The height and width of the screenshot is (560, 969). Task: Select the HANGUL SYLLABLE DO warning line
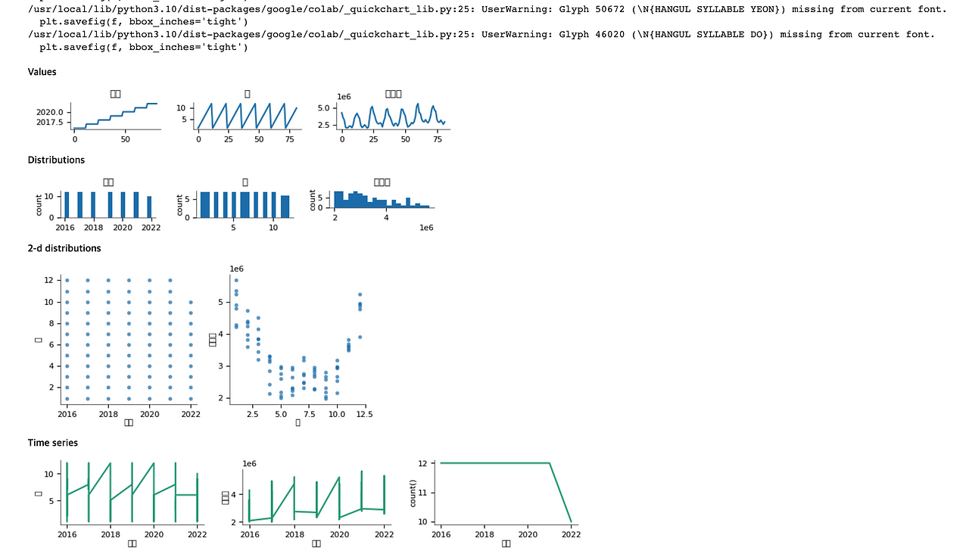[481, 34]
